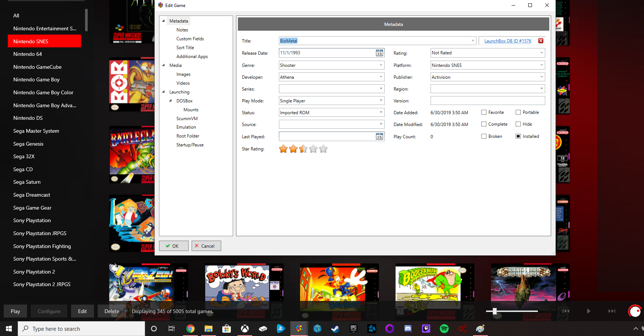Open Cortana circle icon on taskbar
Viewport: 644px width, 336px height.
click(x=154, y=329)
